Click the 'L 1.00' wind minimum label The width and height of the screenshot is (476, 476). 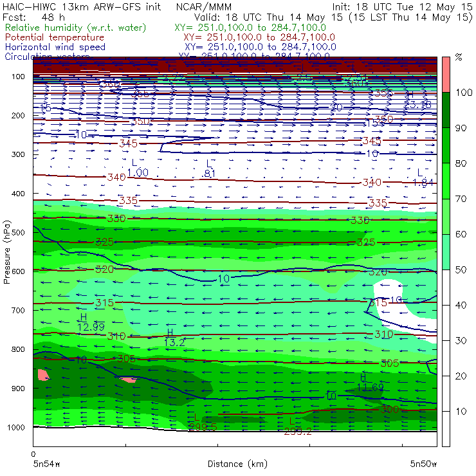coord(138,168)
